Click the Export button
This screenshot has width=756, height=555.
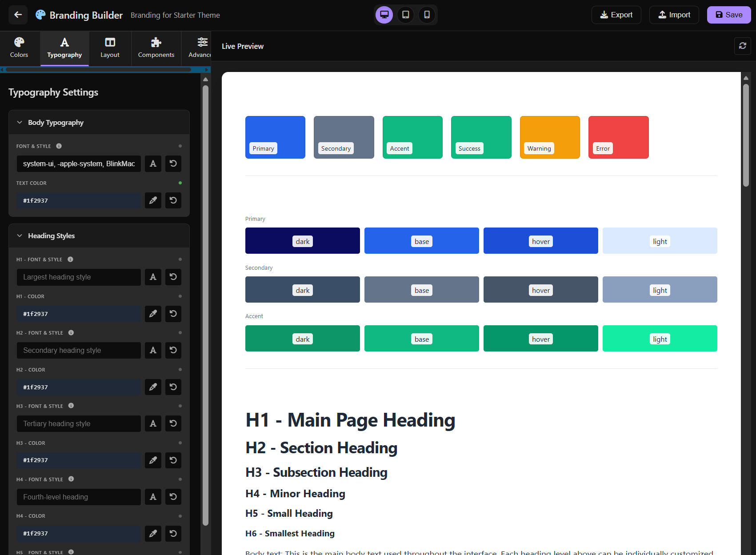coord(616,15)
